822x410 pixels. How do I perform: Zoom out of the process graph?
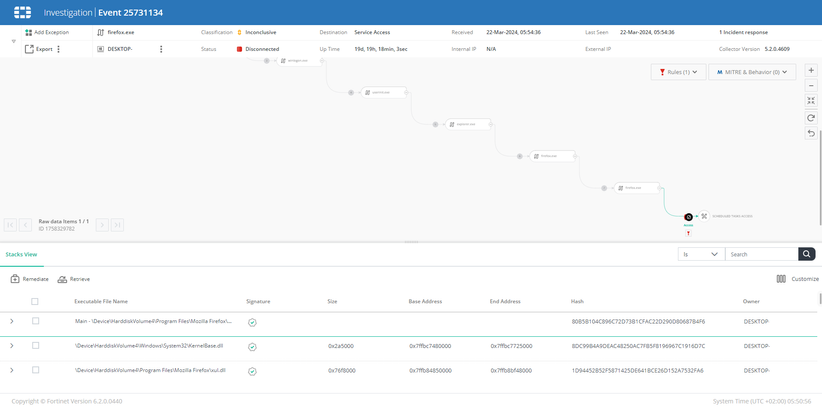tap(811, 86)
